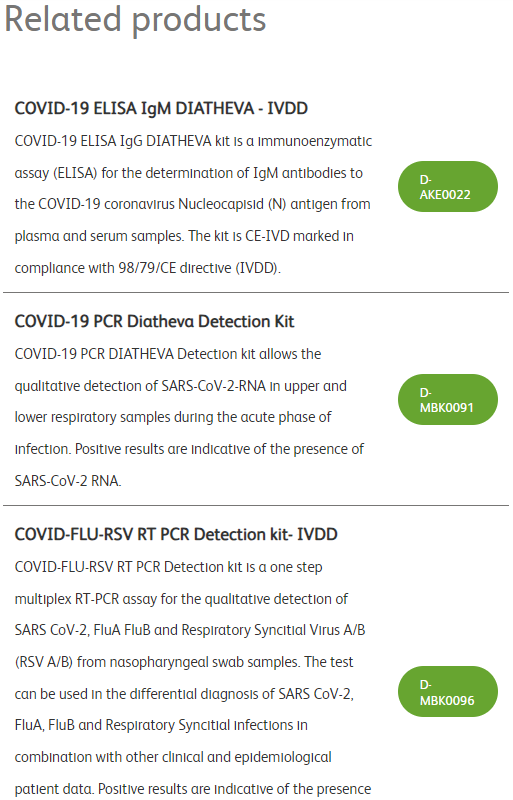Open COVID-19 PCR Diatheva Detection Kit title
This screenshot has width=513, height=800.
click(154, 321)
